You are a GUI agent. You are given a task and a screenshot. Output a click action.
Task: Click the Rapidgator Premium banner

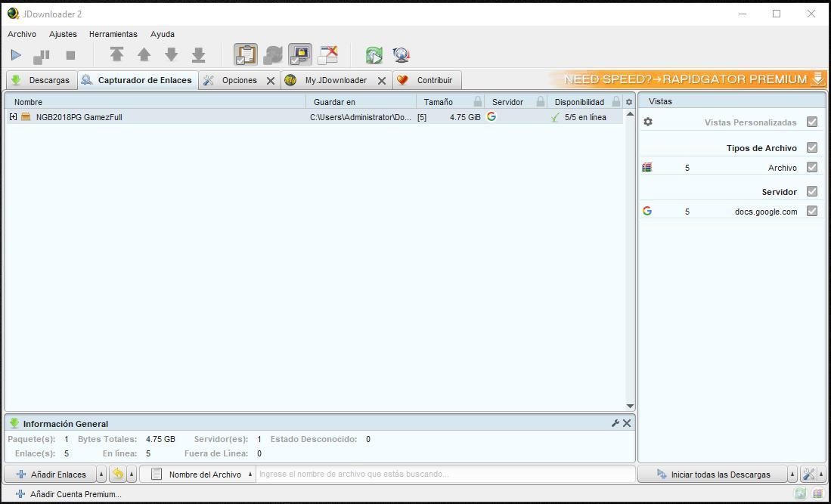688,79
